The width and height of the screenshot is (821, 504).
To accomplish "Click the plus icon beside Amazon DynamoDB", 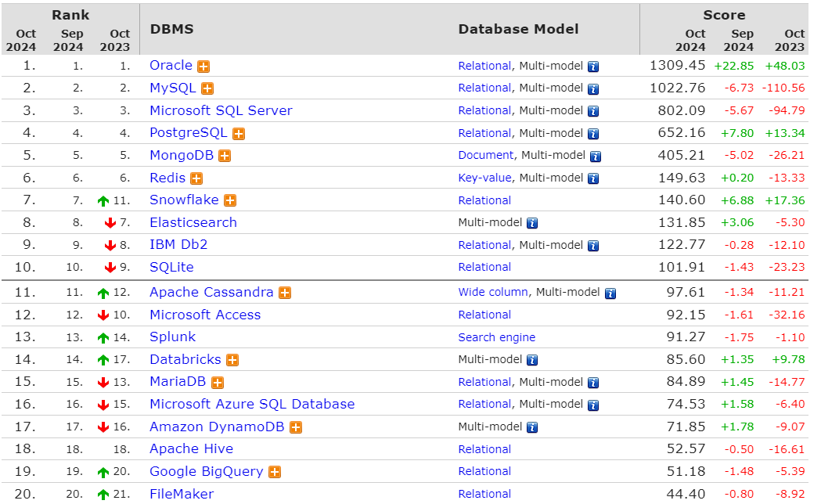I will [296, 427].
